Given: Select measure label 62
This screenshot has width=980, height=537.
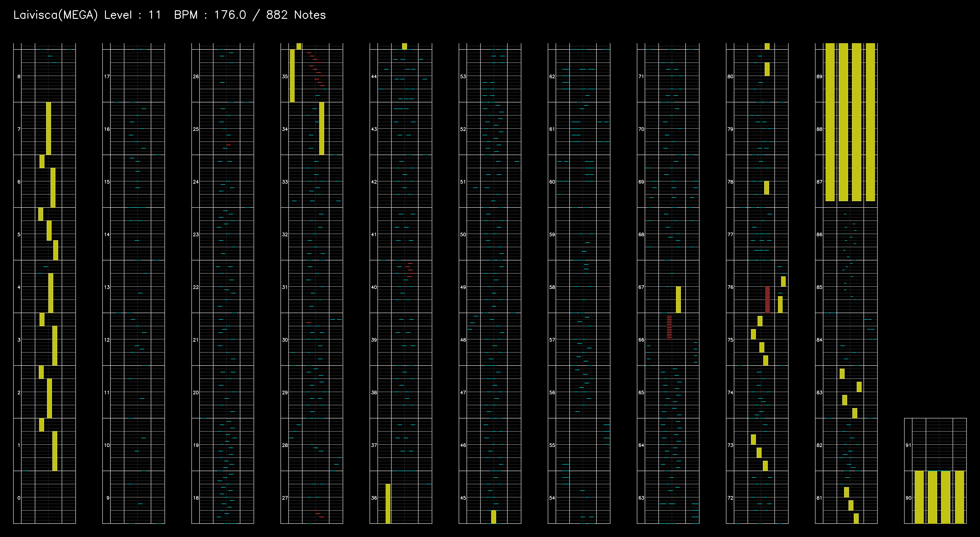Looking at the screenshot, I should point(552,76).
